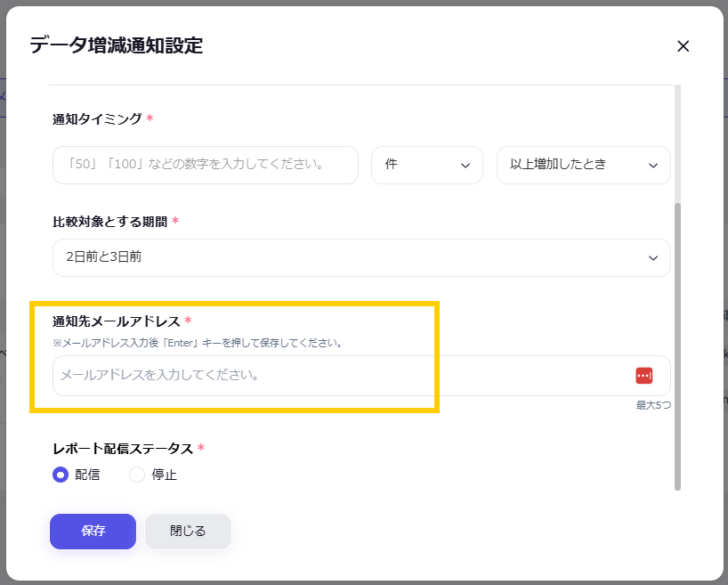Click the 最大5つ hint text

point(653,405)
